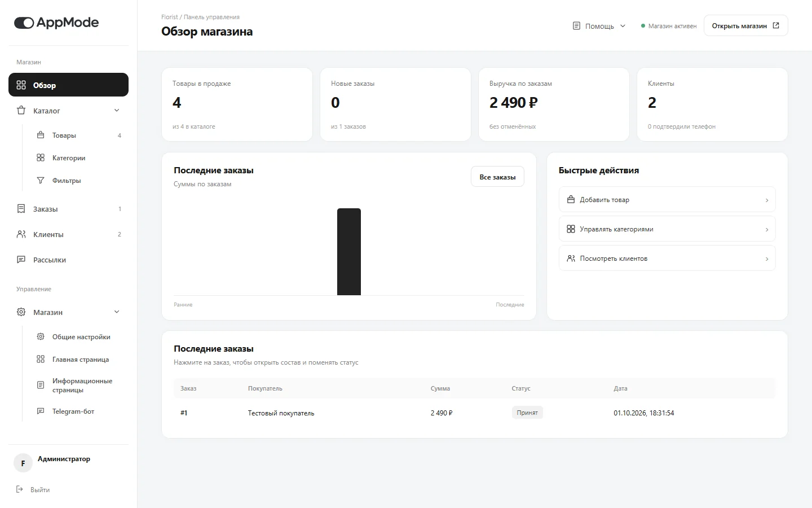
Task: Collapse the Каталог section chevron
Action: (x=117, y=111)
